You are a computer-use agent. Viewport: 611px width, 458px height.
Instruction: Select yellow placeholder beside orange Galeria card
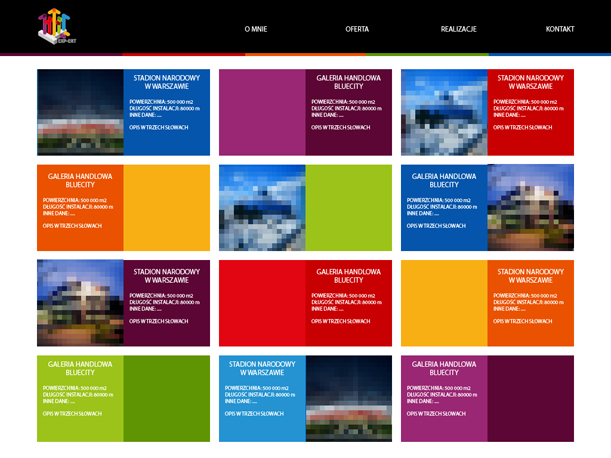(167, 208)
